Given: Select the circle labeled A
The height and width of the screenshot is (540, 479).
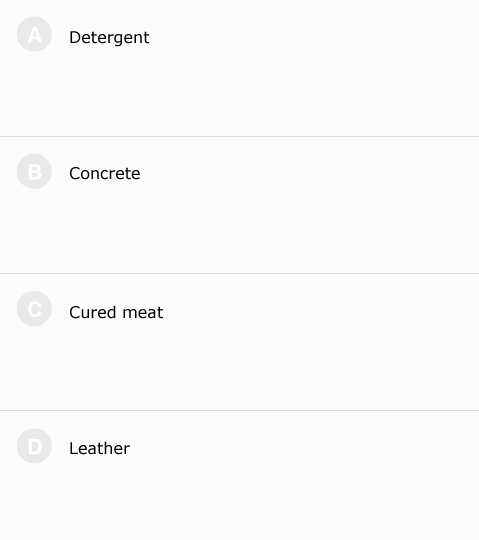Looking at the screenshot, I should (34, 34).
